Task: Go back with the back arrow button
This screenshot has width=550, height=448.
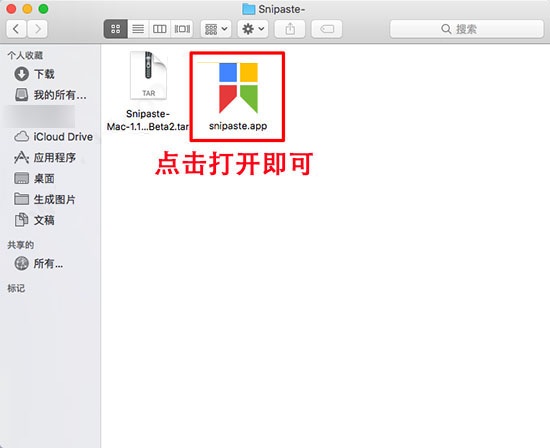Action: pos(16,29)
